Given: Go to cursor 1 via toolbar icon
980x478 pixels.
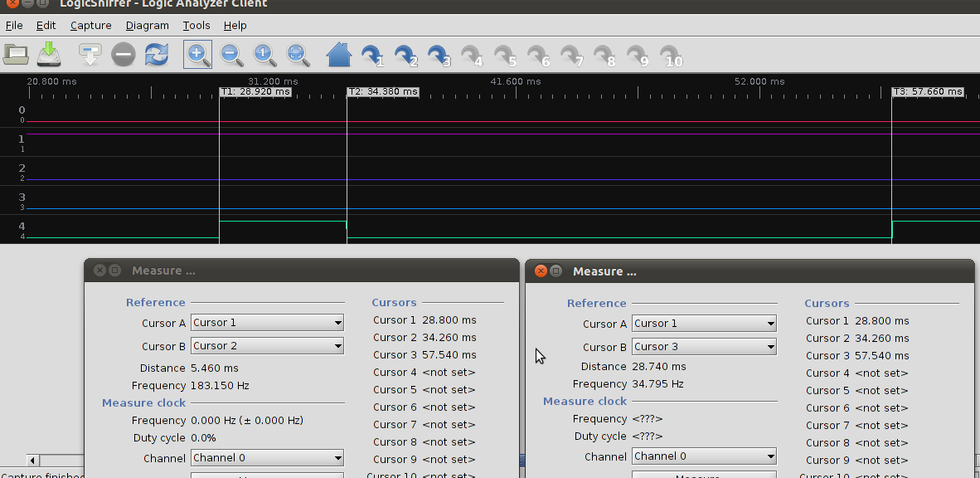Looking at the screenshot, I should click(x=370, y=55).
